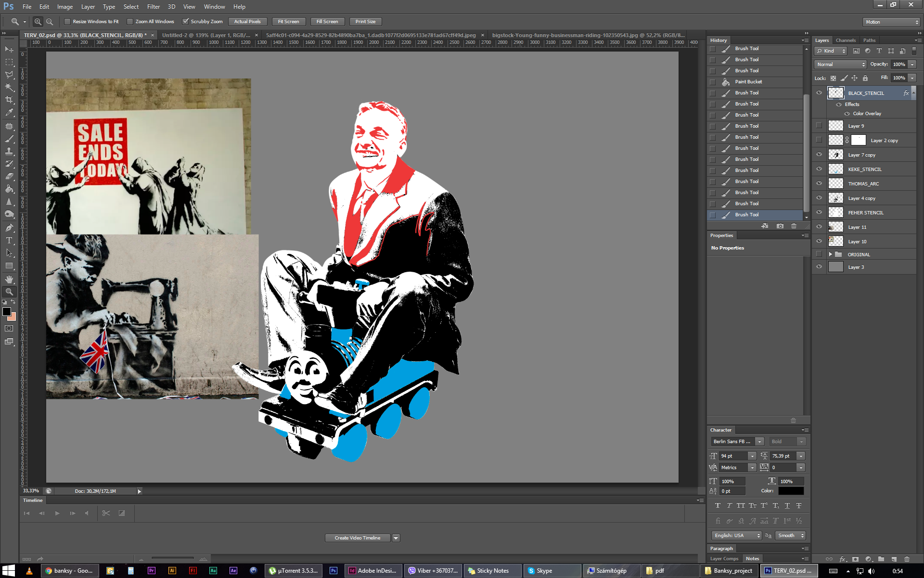Open the font size dropdown showing 94 pt
Image resolution: width=924 pixels, height=578 pixels.
pyautogui.click(x=752, y=456)
